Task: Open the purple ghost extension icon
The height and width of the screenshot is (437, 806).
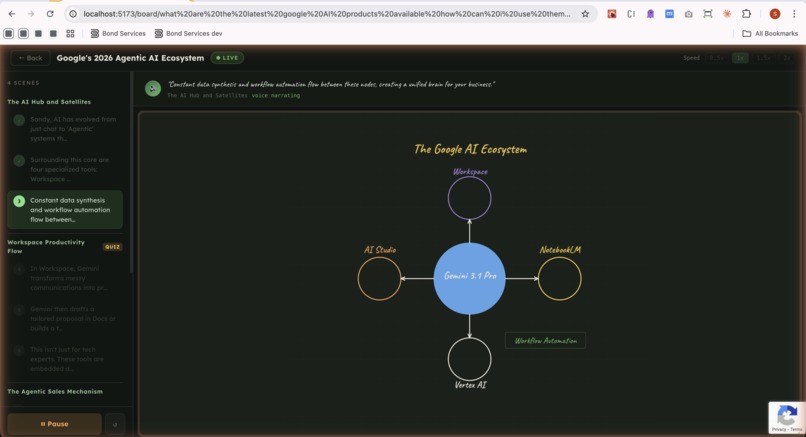Action: [650, 14]
